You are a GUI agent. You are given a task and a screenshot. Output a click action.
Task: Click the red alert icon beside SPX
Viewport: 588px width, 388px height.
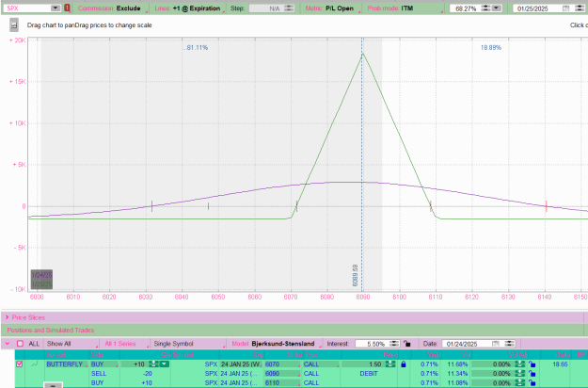coord(67,8)
